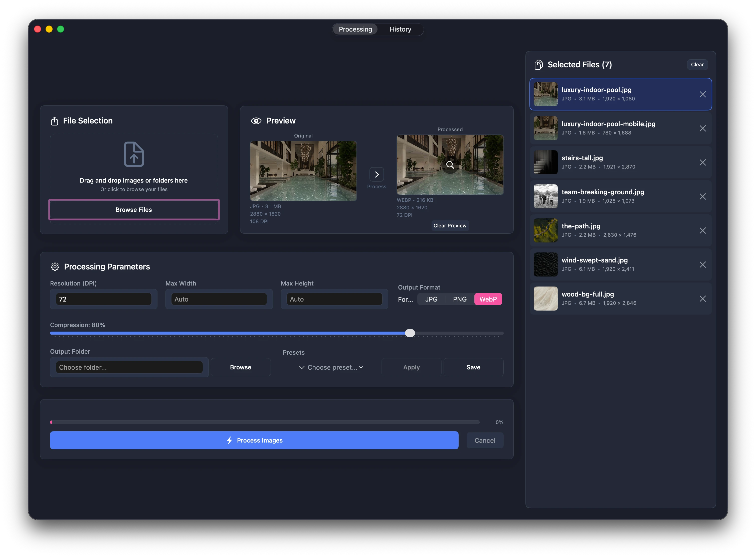Remove stairs-tall.jpg using its X icon
Viewport: 756px width, 557px height.
703,162
